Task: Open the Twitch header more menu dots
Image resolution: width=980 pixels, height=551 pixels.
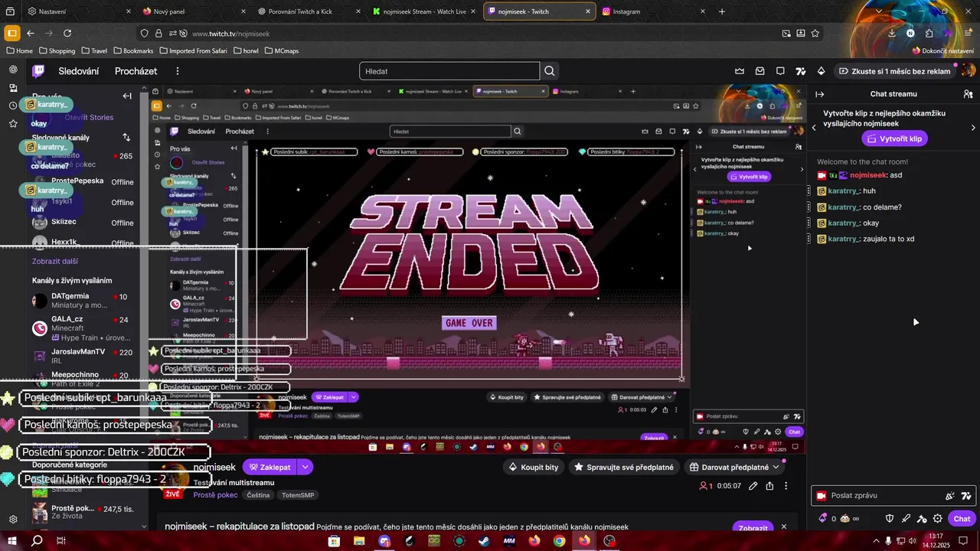Action: [x=178, y=71]
